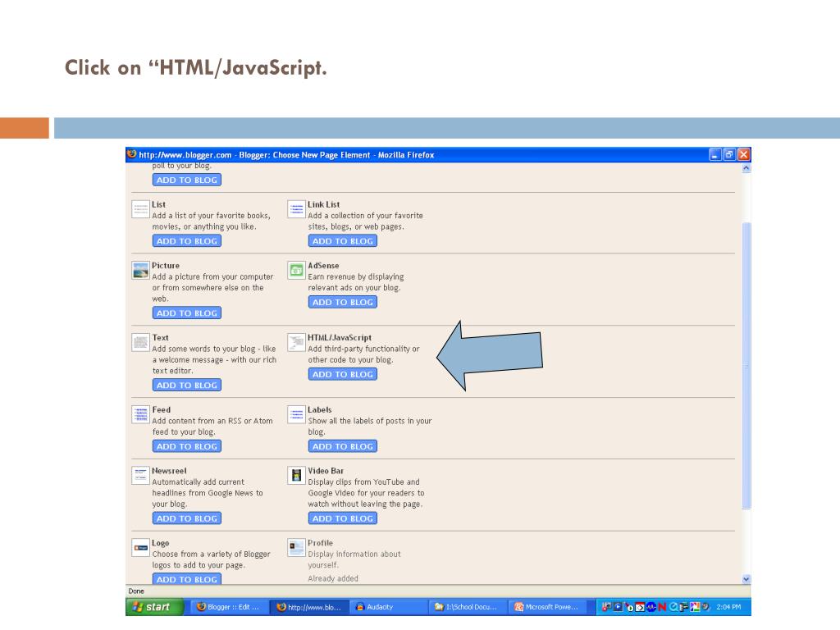Click the "Feed" heading
Image resolution: width=840 pixels, height=630 pixels.
(162, 410)
